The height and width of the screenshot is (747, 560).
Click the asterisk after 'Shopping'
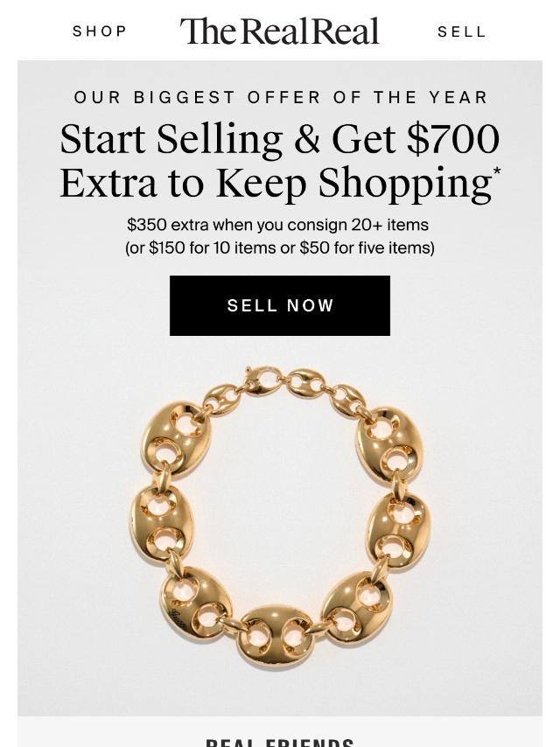click(497, 171)
